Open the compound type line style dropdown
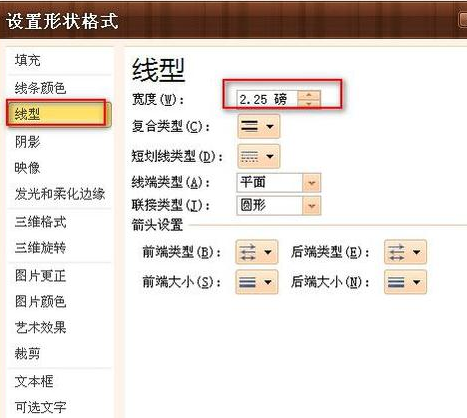467x418 pixels. tap(259, 126)
